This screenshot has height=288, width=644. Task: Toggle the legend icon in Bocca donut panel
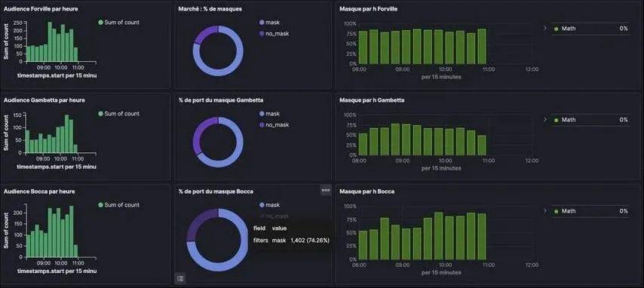tap(180, 278)
